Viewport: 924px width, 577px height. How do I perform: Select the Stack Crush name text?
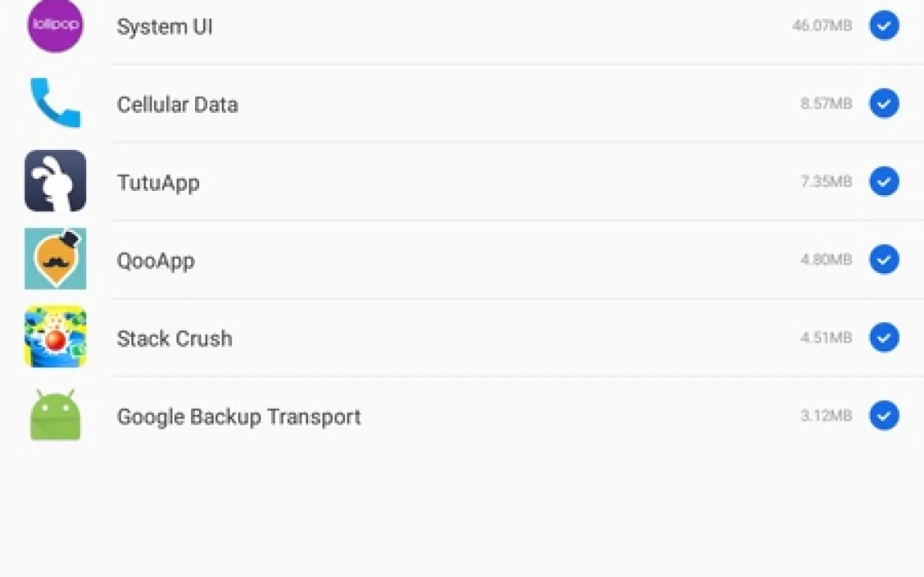coord(174,338)
